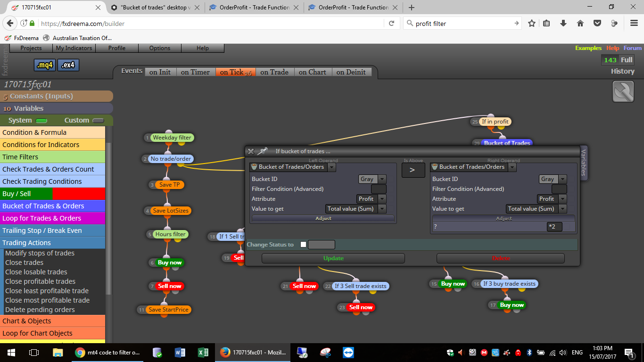The height and width of the screenshot is (362, 644).
Task: Save page to Pocket
Action: tap(597, 23)
